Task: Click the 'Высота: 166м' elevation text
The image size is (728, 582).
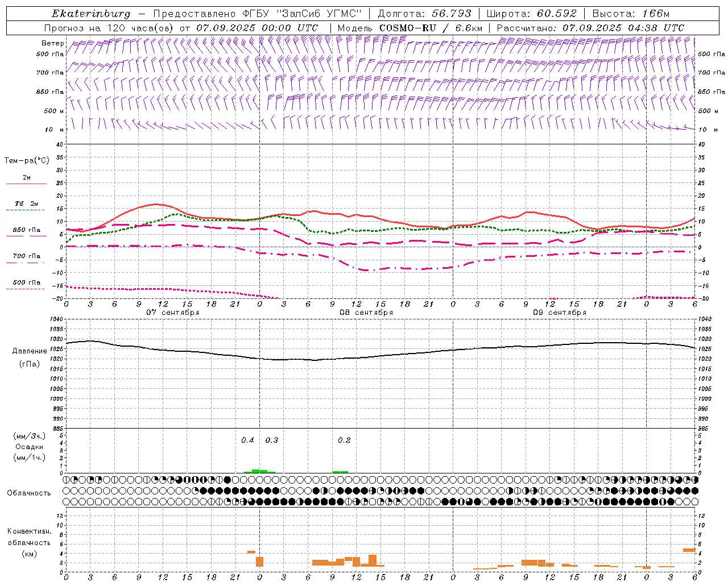Action: point(631,14)
